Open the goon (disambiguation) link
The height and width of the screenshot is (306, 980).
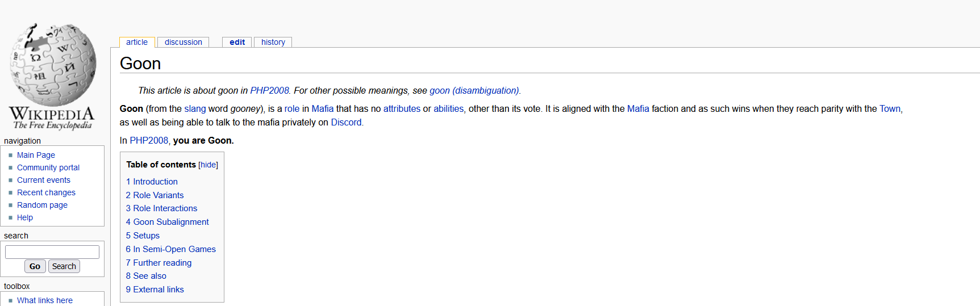[x=474, y=91]
